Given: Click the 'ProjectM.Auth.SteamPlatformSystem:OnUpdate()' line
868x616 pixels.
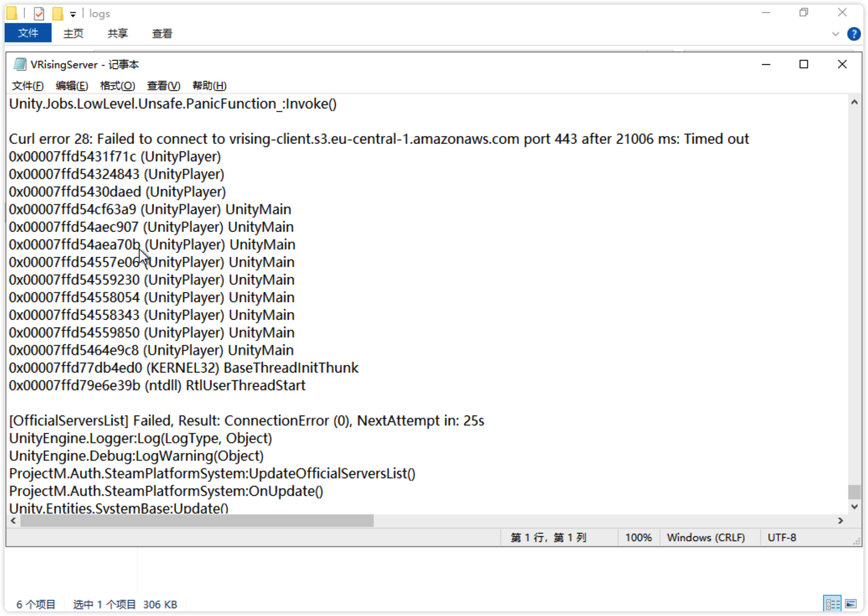Looking at the screenshot, I should pyautogui.click(x=166, y=492).
